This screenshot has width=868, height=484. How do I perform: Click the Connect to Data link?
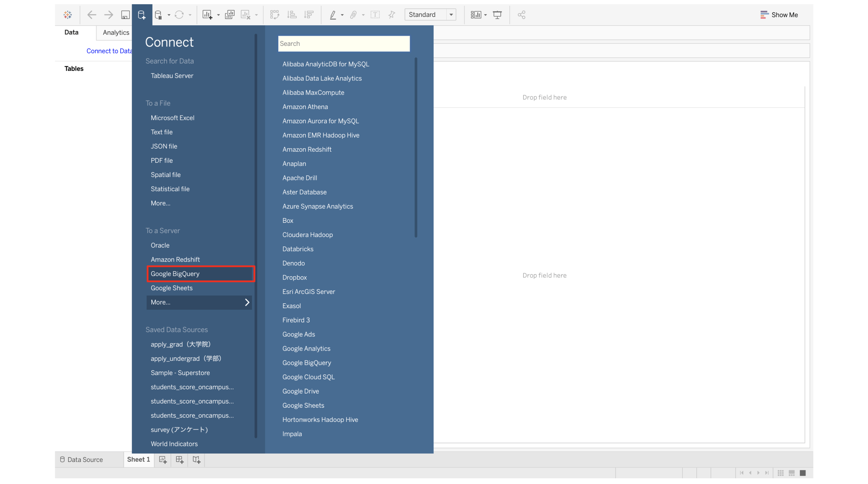click(109, 51)
